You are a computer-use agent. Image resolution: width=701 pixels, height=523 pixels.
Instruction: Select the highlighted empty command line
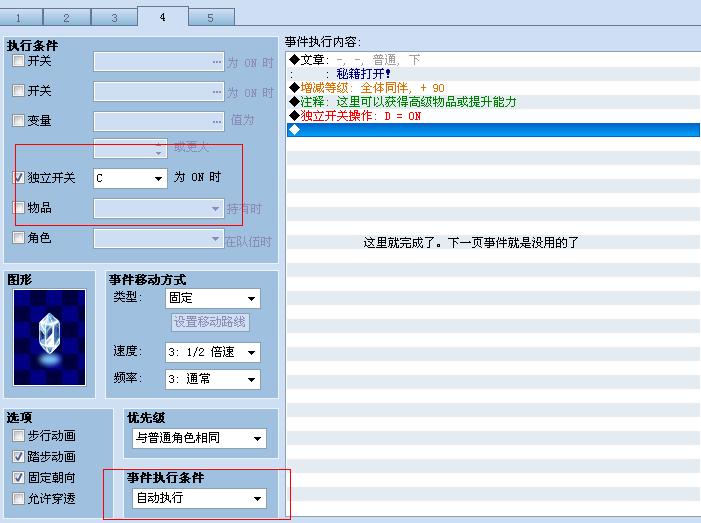pyautogui.click(x=493, y=130)
